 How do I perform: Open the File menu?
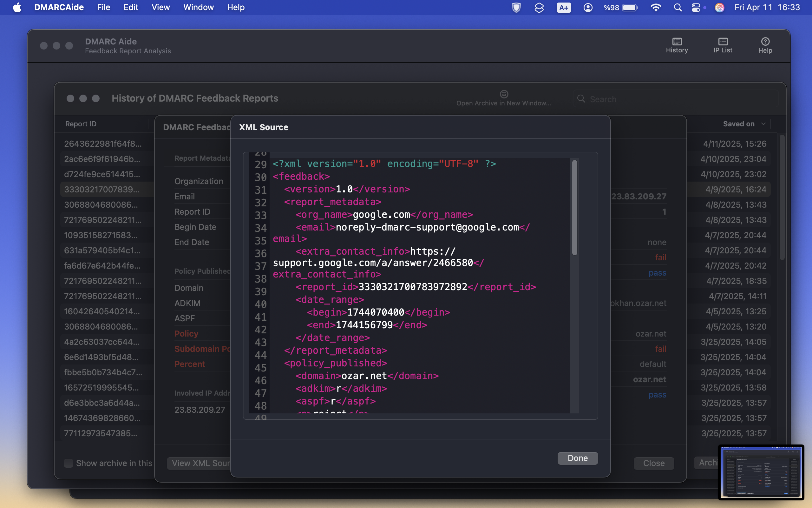tap(104, 7)
